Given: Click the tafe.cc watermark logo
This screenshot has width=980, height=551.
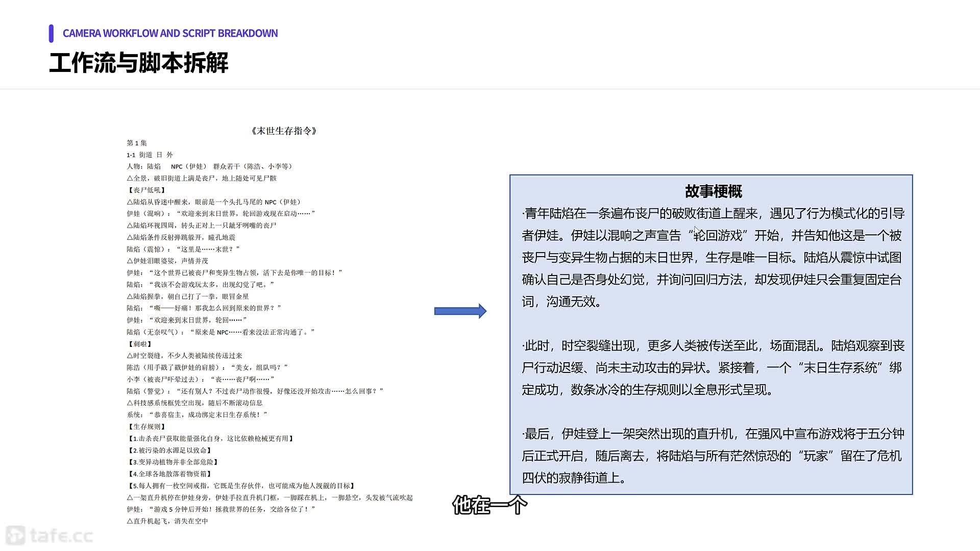Looking at the screenshot, I should point(50,535).
